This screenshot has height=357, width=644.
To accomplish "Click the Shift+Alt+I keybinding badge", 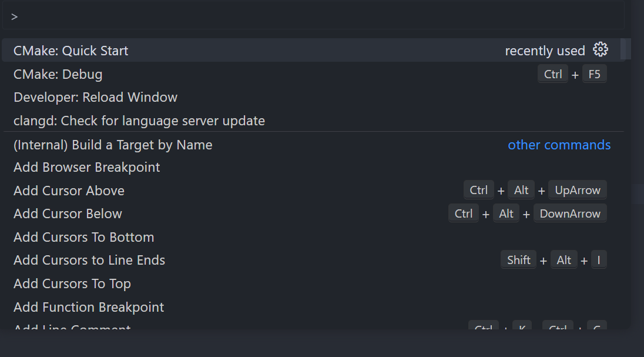I will pos(555,259).
